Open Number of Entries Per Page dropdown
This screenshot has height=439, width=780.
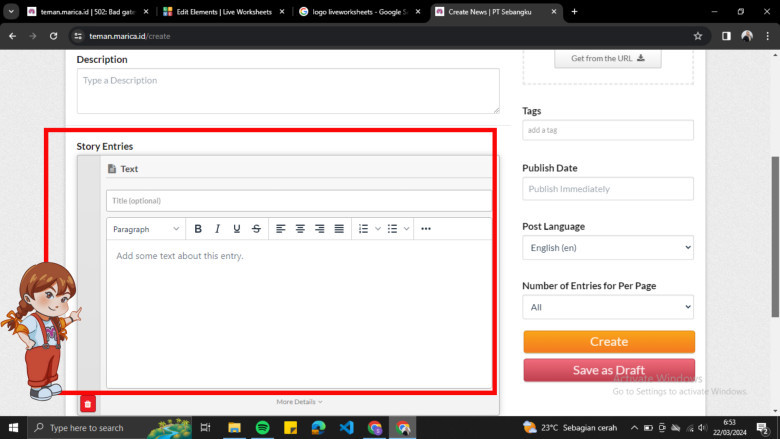coord(608,308)
